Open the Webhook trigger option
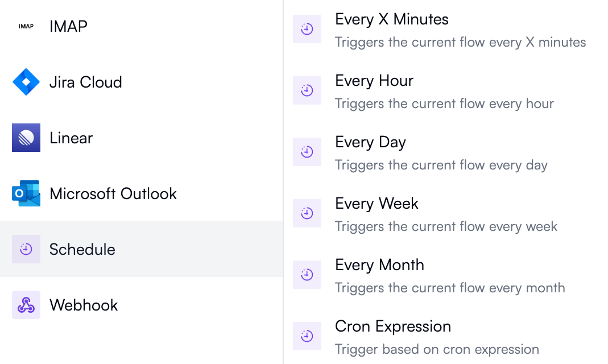The width and height of the screenshot is (608, 364). (84, 305)
